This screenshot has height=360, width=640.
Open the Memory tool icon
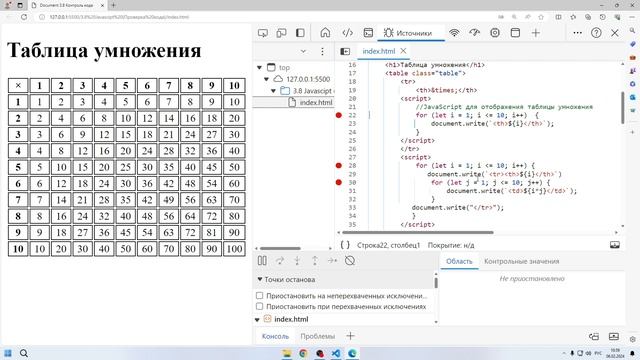(x=495, y=33)
